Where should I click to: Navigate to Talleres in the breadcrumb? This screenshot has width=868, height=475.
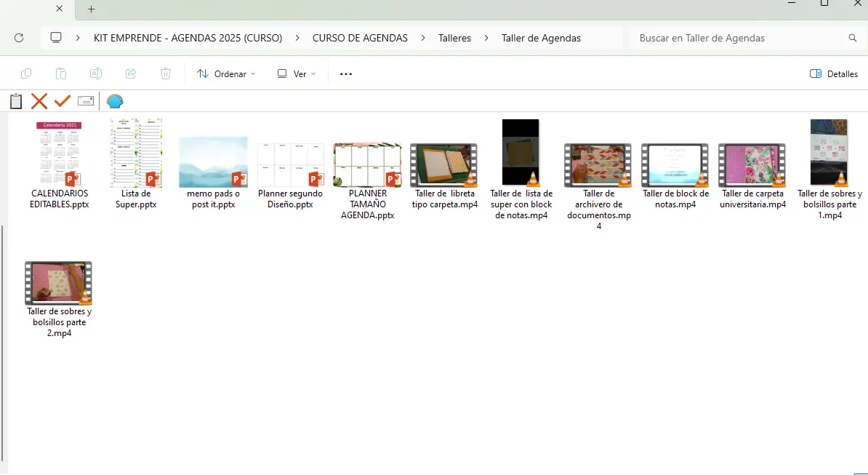pos(454,38)
